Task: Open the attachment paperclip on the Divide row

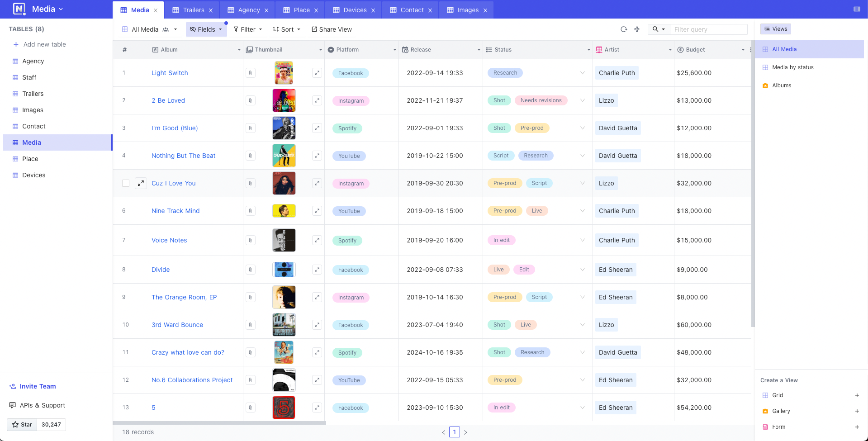Action: click(x=250, y=270)
